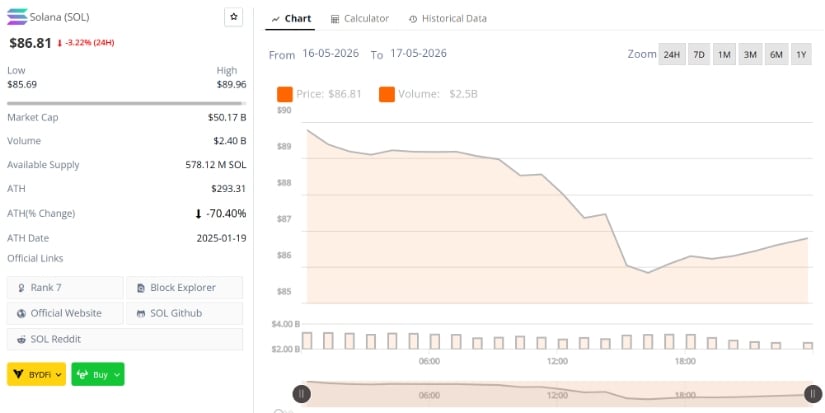Open the Block Explorer link
This screenshot has width=825, height=413.
coord(185,288)
